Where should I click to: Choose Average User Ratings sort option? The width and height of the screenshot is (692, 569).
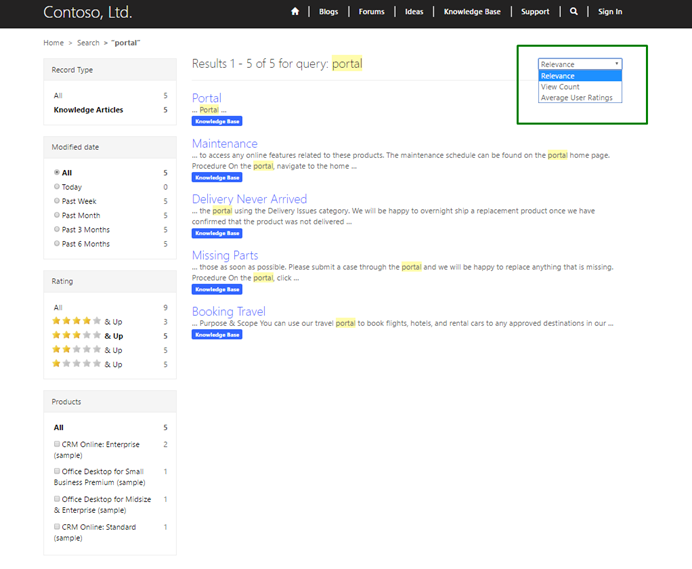point(577,98)
